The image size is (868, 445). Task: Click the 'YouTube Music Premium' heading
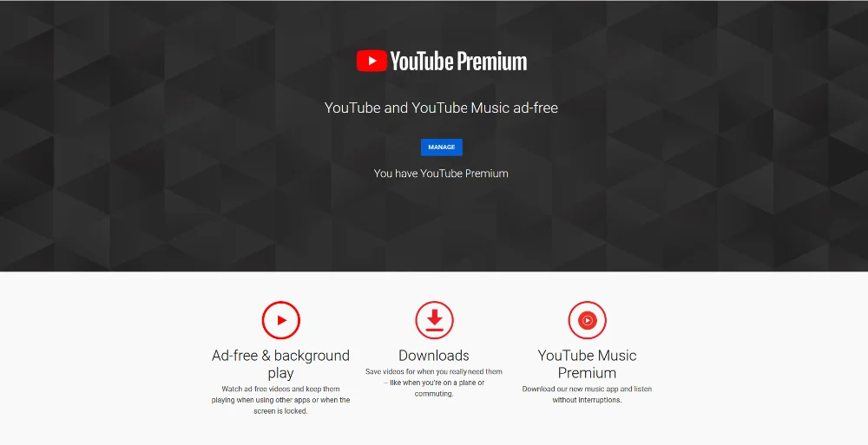[x=587, y=363]
